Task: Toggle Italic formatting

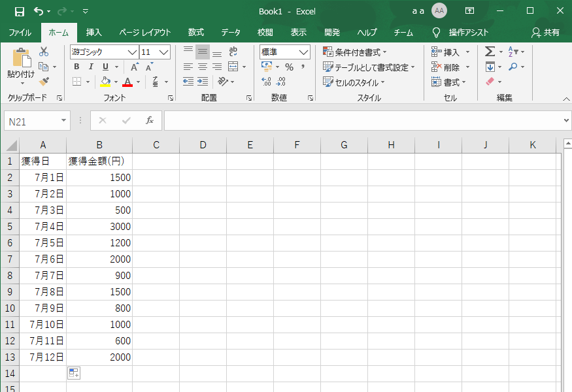Action: click(x=91, y=67)
